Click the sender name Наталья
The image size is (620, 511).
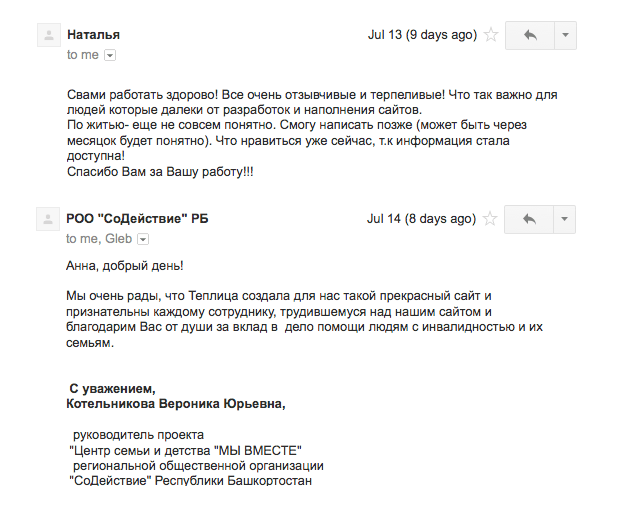pyautogui.click(x=93, y=35)
